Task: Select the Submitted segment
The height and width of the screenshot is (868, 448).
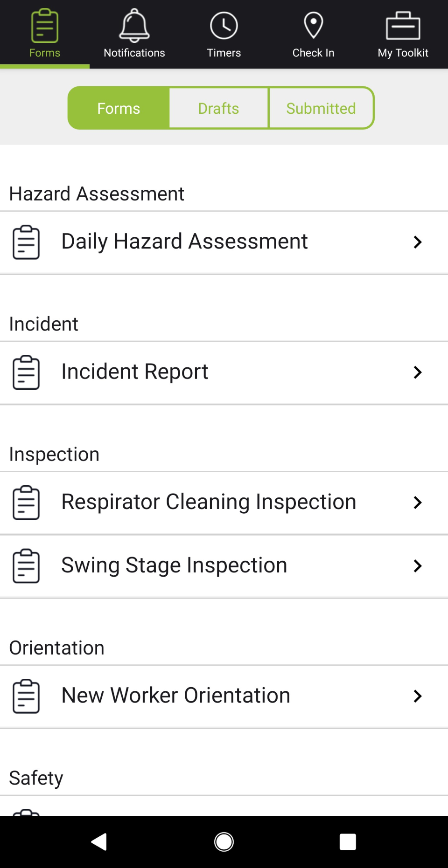Action: (x=321, y=108)
